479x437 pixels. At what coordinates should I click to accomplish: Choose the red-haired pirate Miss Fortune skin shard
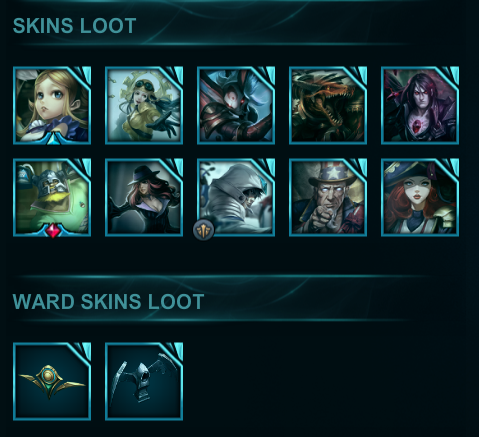coord(420,197)
